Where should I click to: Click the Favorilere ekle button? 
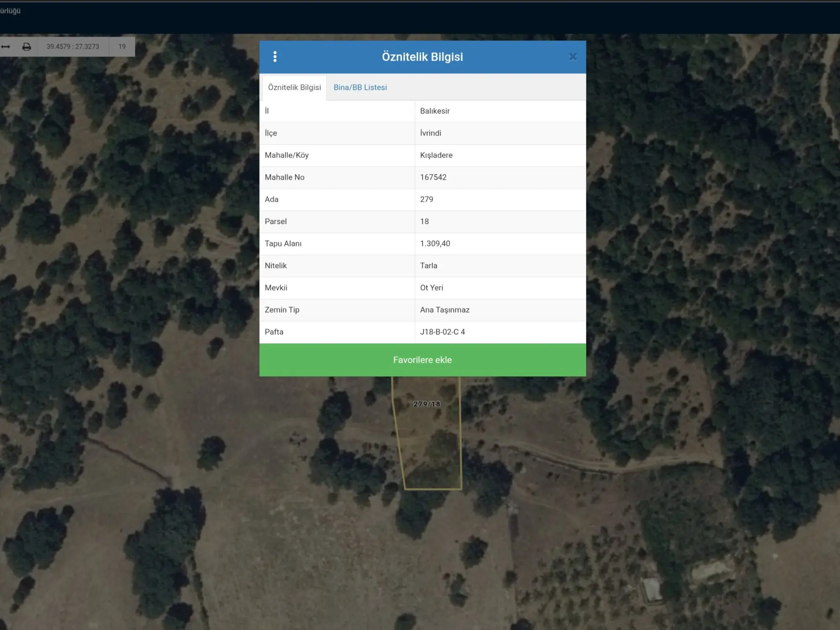coord(423,360)
